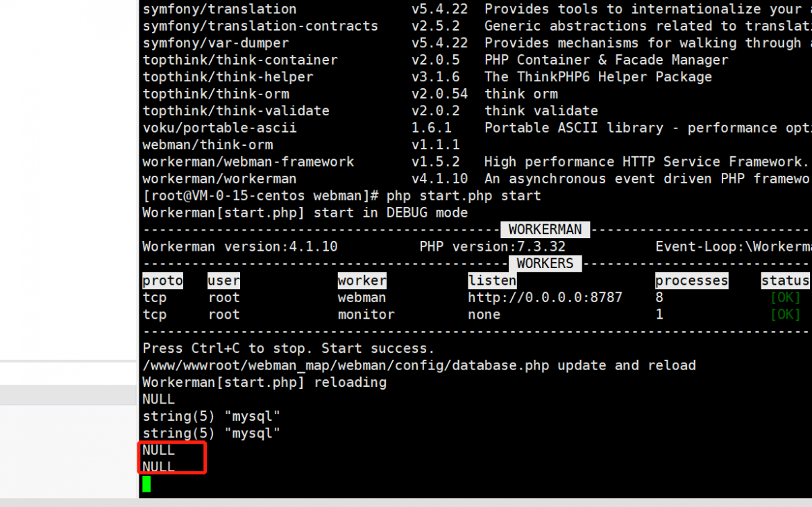The image size is (812, 507).
Task: Click the http://0.0.0.0:8787 listen address
Action: [545, 297]
